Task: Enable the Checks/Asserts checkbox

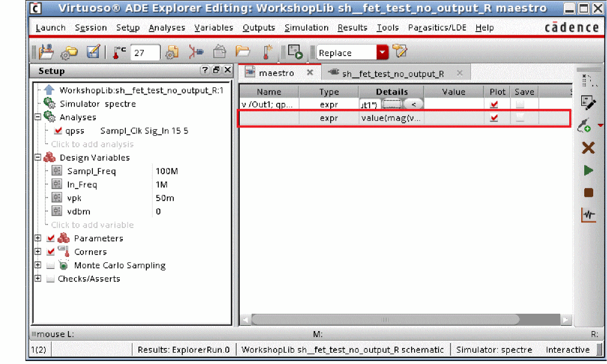Action: coord(50,278)
